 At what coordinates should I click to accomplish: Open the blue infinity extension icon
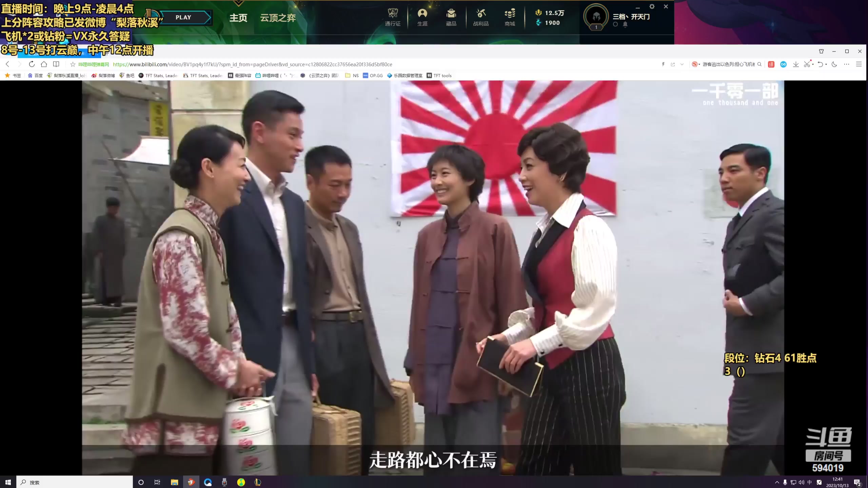click(783, 64)
